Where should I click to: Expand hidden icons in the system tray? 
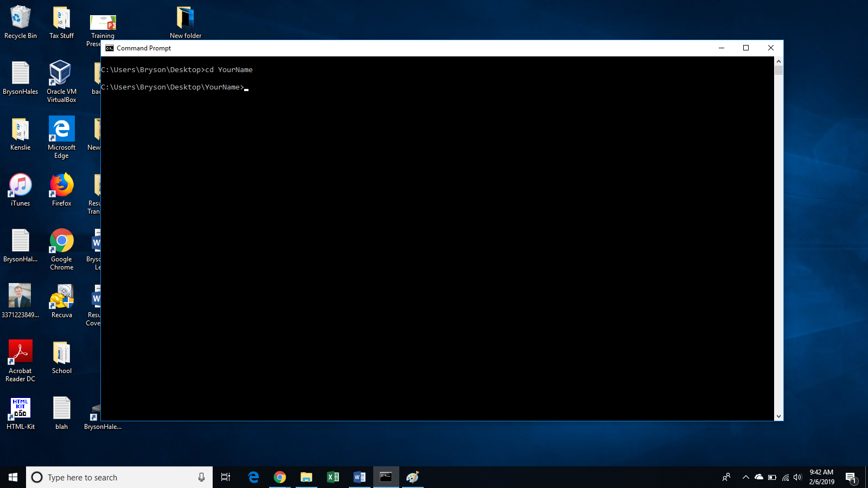pos(745,477)
